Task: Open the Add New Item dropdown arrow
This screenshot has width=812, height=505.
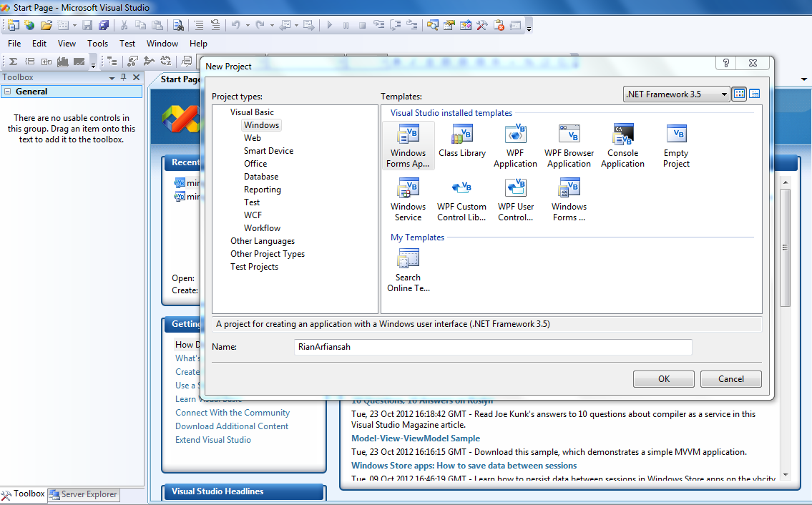Action: pos(74,25)
